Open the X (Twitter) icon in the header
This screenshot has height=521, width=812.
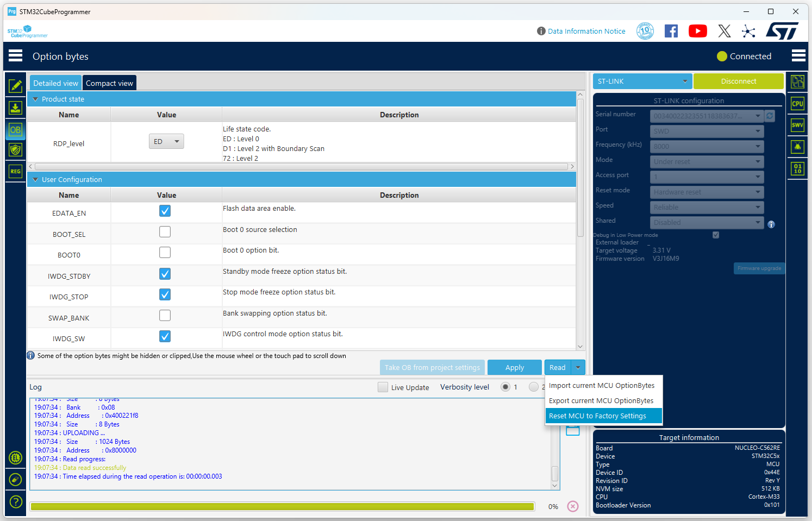pyautogui.click(x=724, y=31)
